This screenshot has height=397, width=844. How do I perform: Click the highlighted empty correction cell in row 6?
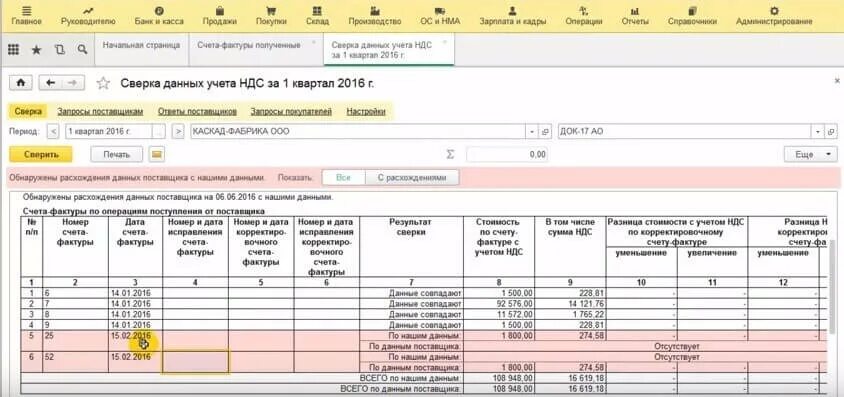(x=195, y=361)
